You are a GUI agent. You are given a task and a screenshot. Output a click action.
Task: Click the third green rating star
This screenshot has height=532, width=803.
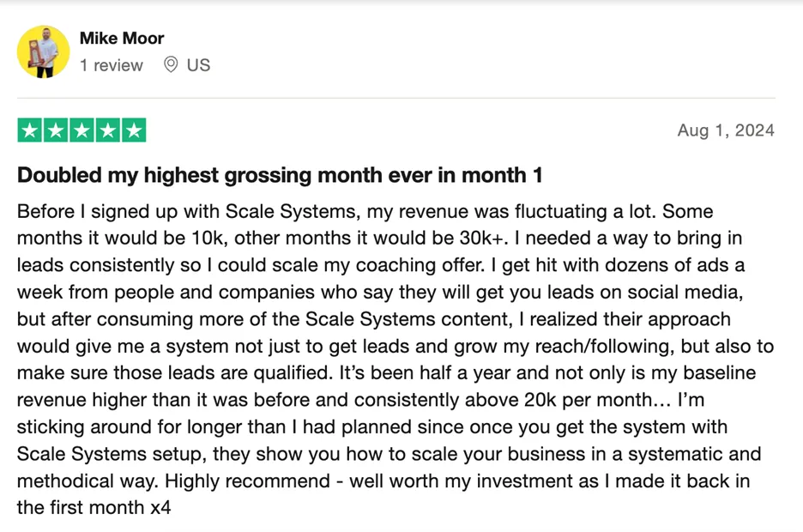[x=82, y=130]
